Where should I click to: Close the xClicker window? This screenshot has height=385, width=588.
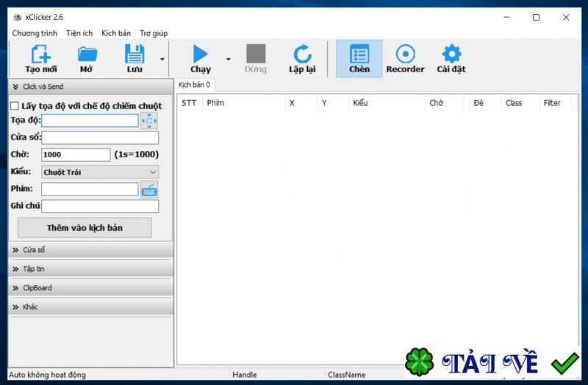[566, 17]
